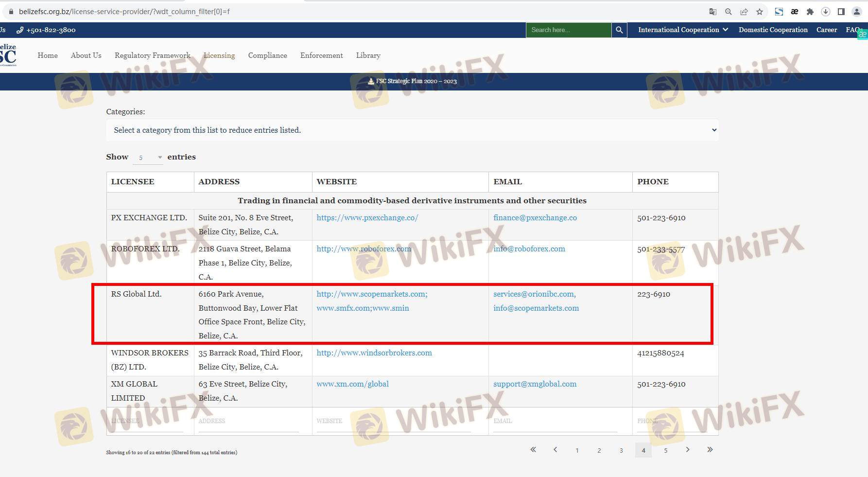
Task: Open the Compliance menu item
Action: point(267,55)
